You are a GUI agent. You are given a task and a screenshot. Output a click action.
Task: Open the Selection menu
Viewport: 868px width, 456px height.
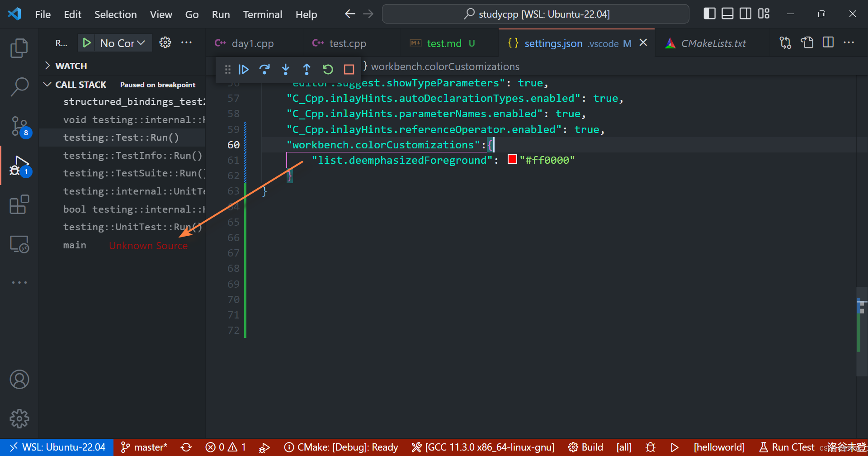(115, 14)
